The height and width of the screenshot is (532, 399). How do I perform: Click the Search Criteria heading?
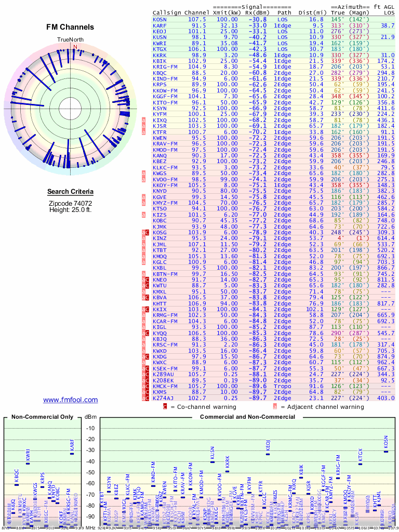point(70,192)
